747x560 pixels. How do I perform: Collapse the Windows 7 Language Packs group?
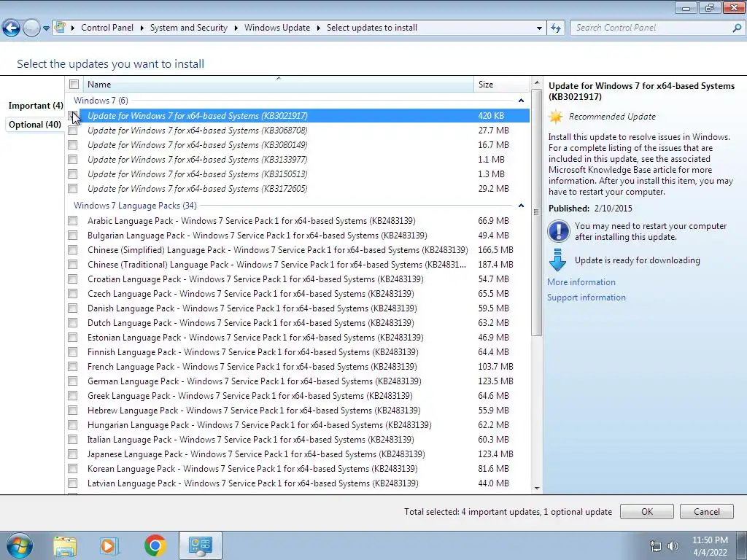pyautogui.click(x=521, y=206)
